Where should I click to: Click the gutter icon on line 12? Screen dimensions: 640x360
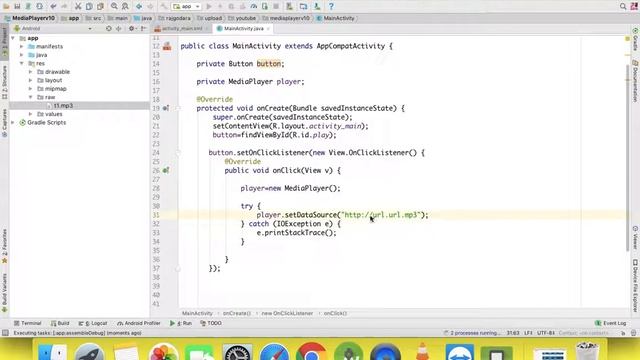pos(167,46)
